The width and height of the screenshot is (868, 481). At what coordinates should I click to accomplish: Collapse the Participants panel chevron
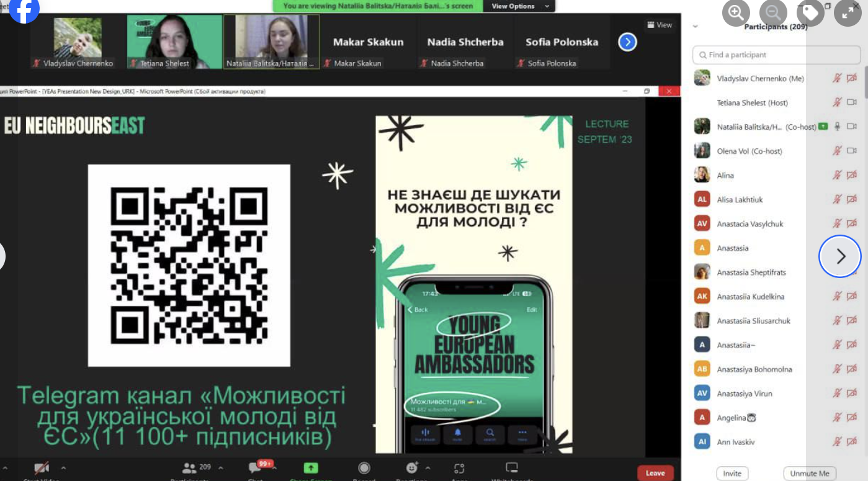(x=695, y=27)
